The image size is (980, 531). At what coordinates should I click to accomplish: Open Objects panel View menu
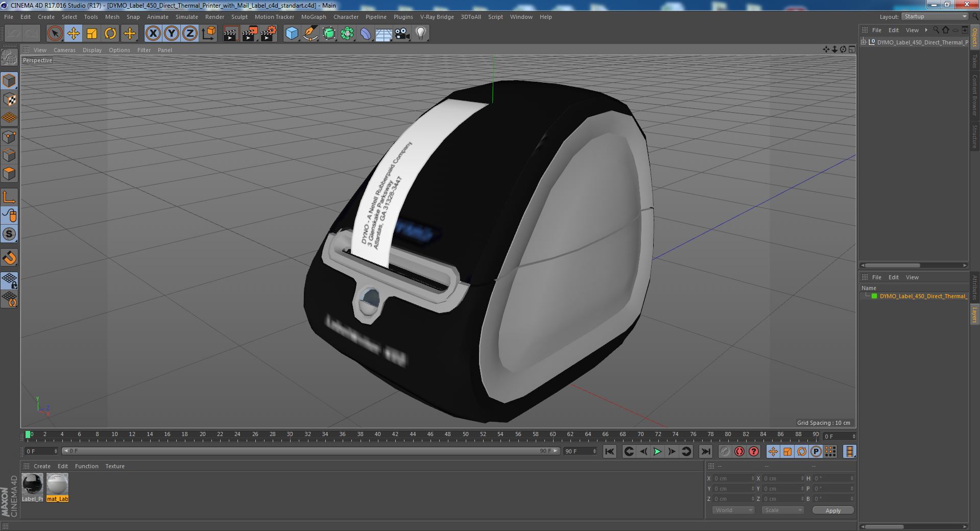[x=912, y=30]
